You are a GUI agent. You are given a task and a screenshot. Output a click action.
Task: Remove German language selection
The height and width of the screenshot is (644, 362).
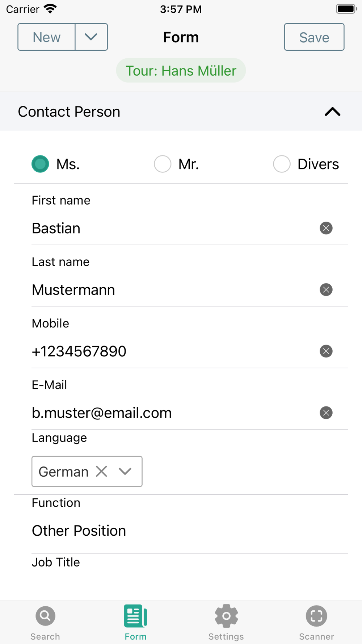point(102,471)
